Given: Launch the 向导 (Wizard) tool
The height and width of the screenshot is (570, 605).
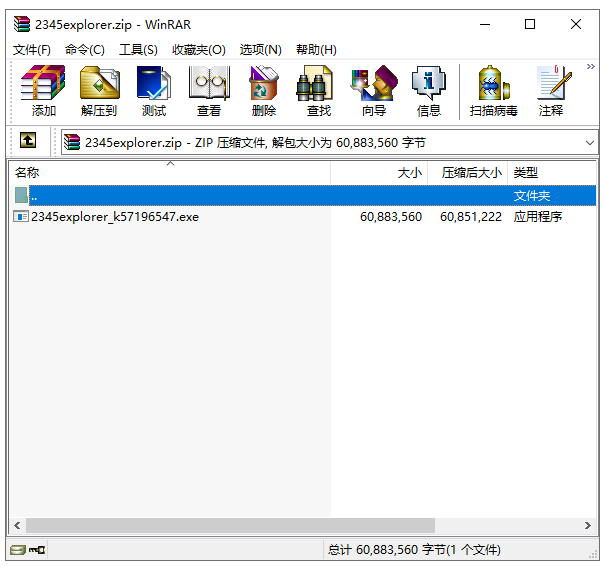Looking at the screenshot, I should [x=374, y=91].
